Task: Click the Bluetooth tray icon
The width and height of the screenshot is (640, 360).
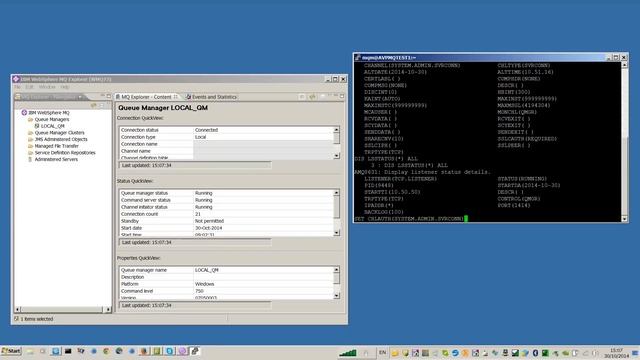Action: tap(535, 353)
